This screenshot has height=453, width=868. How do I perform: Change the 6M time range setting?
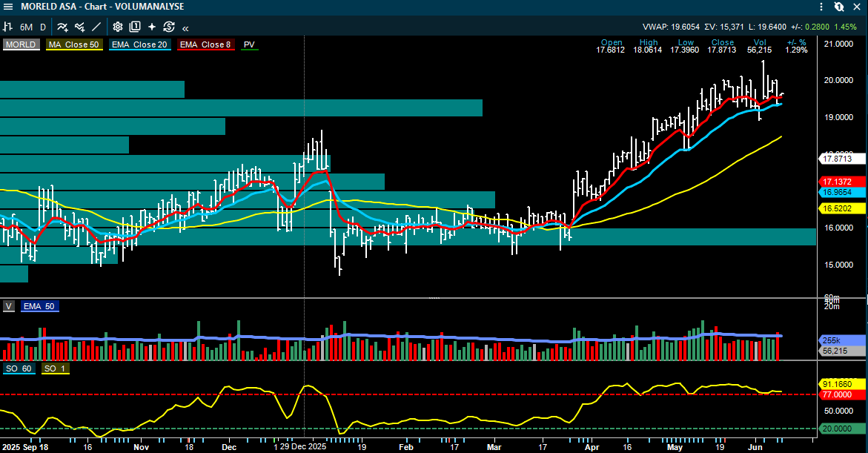click(26, 27)
